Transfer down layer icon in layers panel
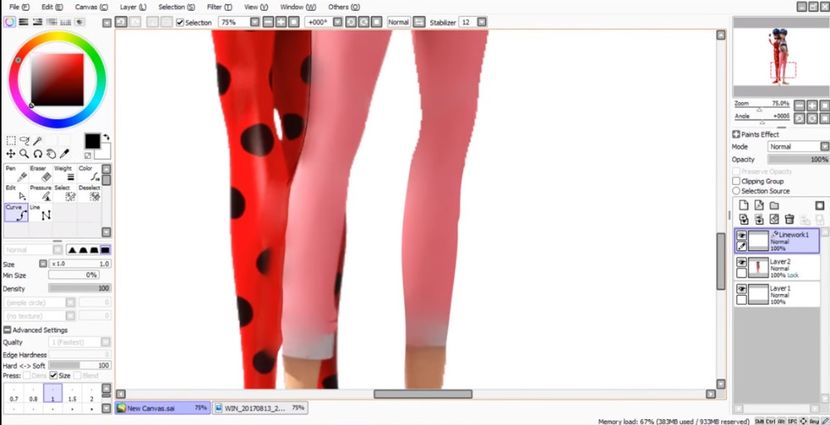830x425 pixels. 744,219
